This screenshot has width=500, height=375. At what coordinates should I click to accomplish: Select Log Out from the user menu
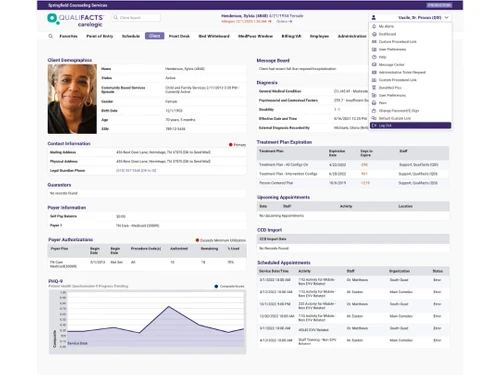click(x=410, y=126)
